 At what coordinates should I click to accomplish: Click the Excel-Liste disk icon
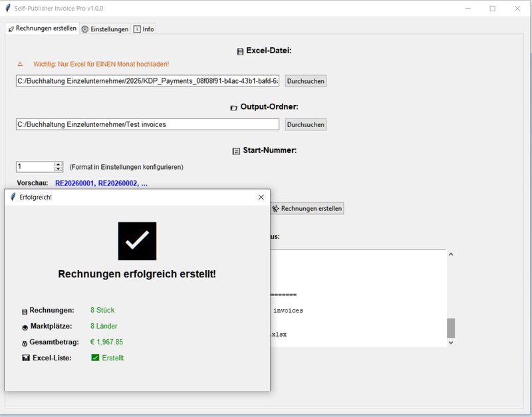click(x=25, y=358)
